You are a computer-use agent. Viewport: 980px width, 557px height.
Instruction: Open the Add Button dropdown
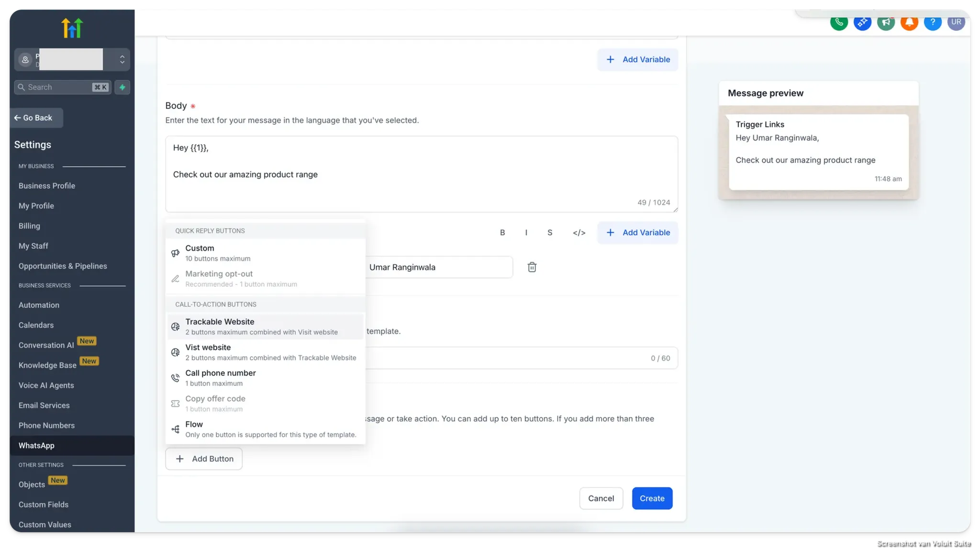204,459
